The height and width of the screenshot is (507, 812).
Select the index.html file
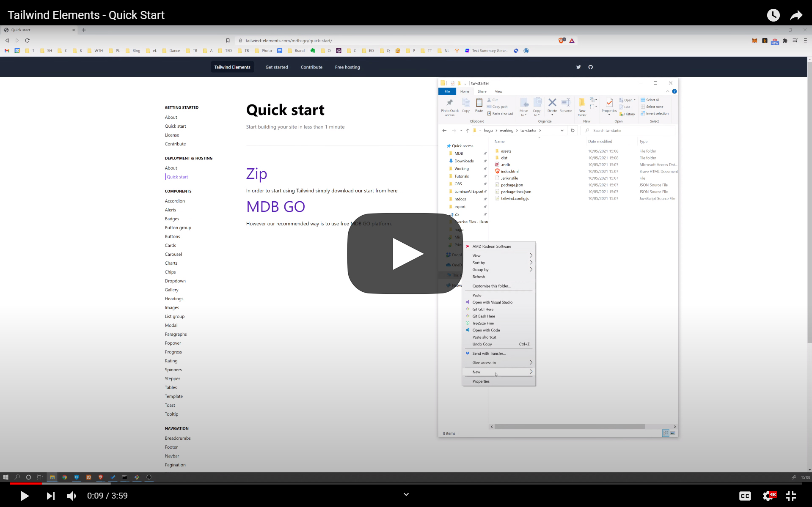(509, 171)
